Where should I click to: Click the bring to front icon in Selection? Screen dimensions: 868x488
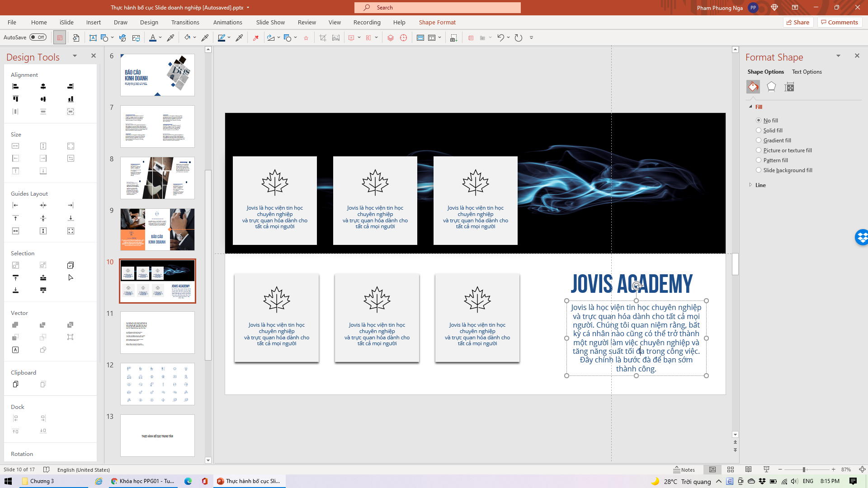pyautogui.click(x=15, y=277)
